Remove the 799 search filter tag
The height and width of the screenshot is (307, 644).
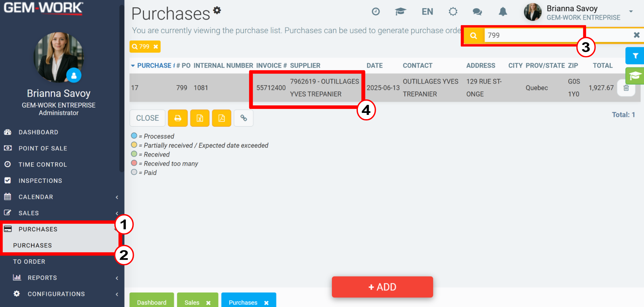click(x=156, y=47)
